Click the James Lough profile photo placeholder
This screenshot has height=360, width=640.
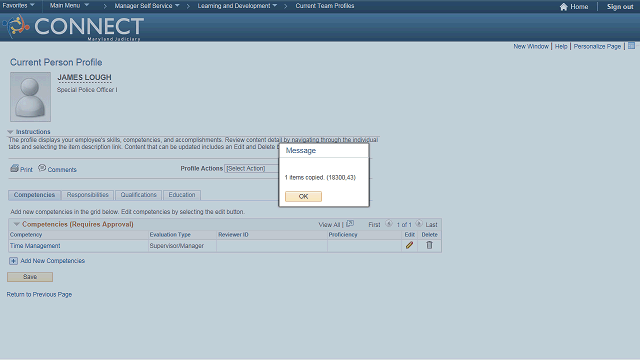tap(31, 97)
